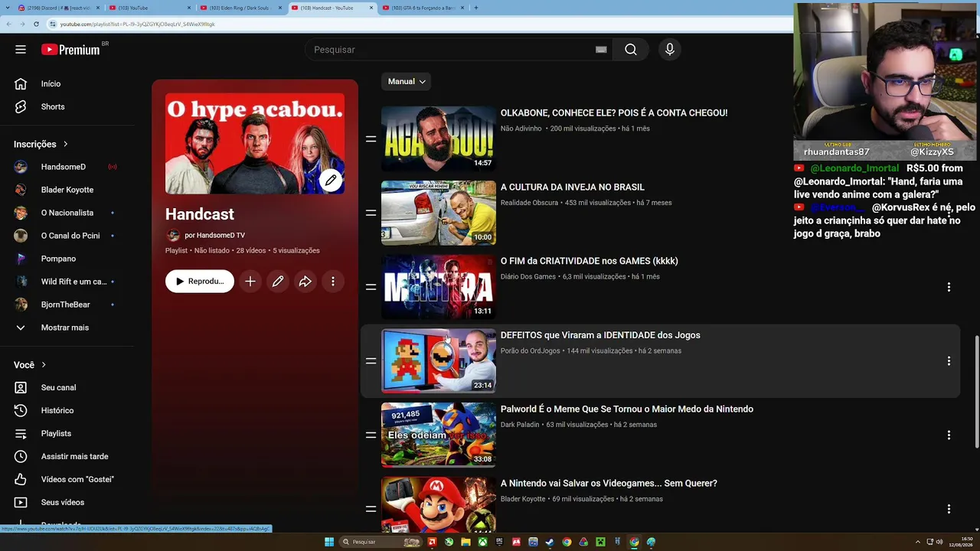980x551 pixels.
Task: Open Realidade Obscura channel link
Action: [529, 203]
